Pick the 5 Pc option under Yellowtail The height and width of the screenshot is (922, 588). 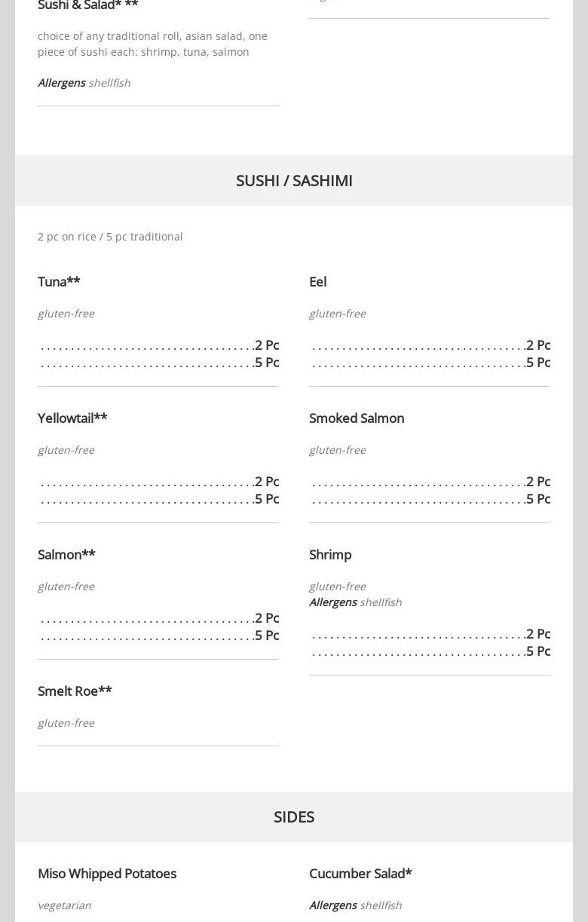tap(267, 498)
